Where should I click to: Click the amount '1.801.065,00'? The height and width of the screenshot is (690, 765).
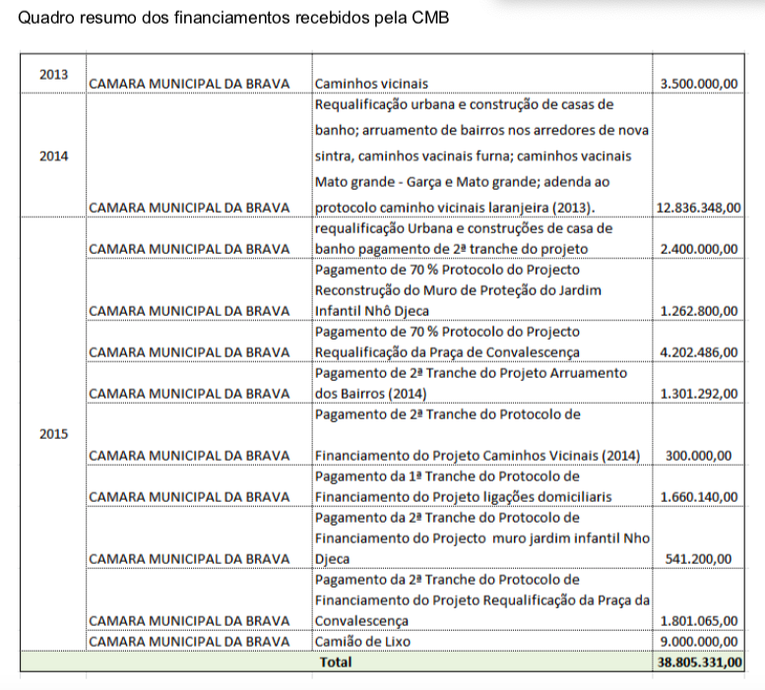pyautogui.click(x=699, y=621)
